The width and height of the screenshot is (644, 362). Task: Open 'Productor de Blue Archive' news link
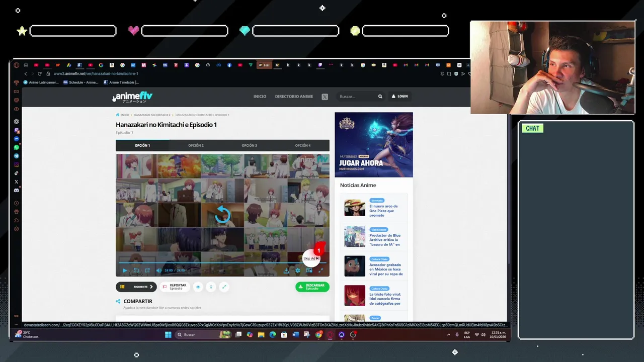(x=385, y=240)
